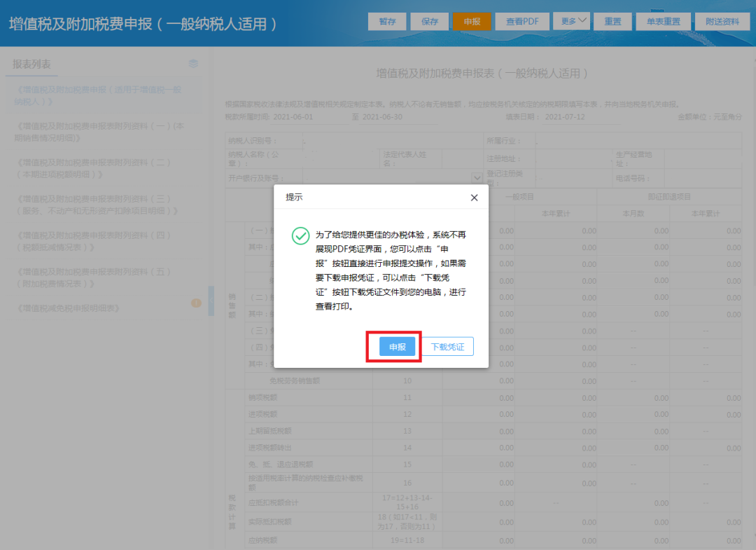Click the blue 申报 button in dialog
Screen dimensions: 756x550
click(x=397, y=346)
